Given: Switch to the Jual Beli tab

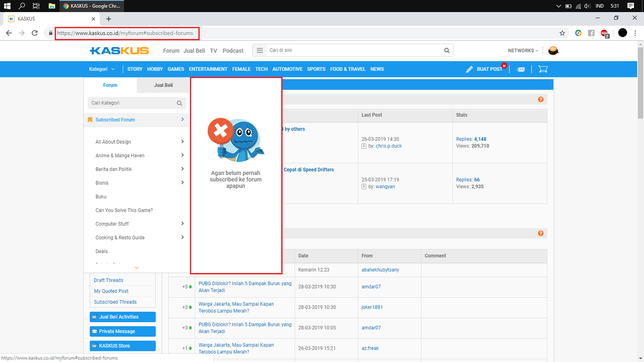Looking at the screenshot, I should (163, 85).
